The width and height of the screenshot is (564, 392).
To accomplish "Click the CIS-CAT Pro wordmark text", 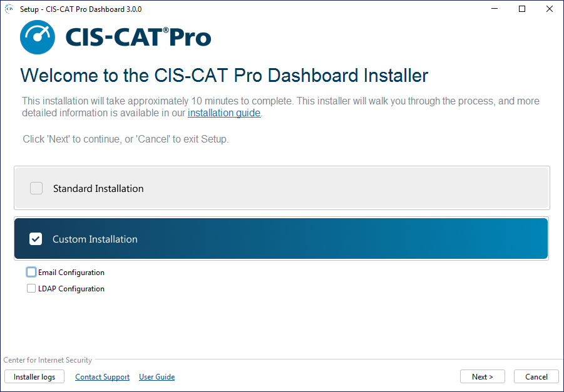I will click(x=138, y=38).
